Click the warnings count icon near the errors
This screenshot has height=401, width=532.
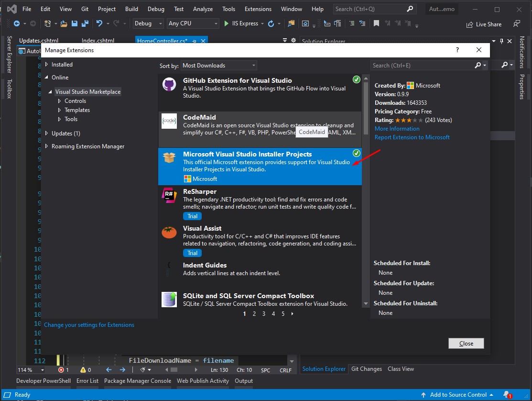83,369
